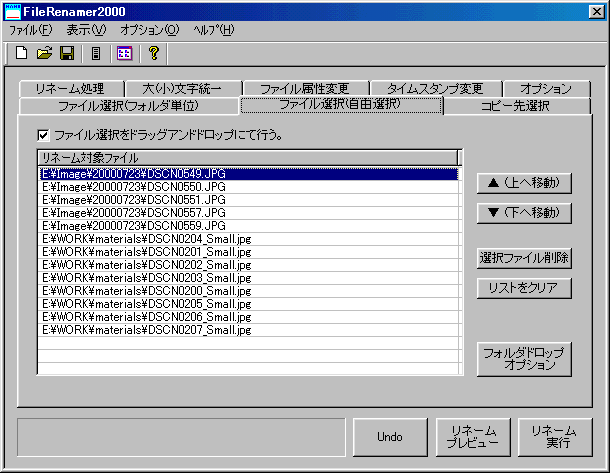Screen dimensions: 610x473
Task: Switch to the ファイル選択(フォルダ単位) tab
Action: (128, 106)
